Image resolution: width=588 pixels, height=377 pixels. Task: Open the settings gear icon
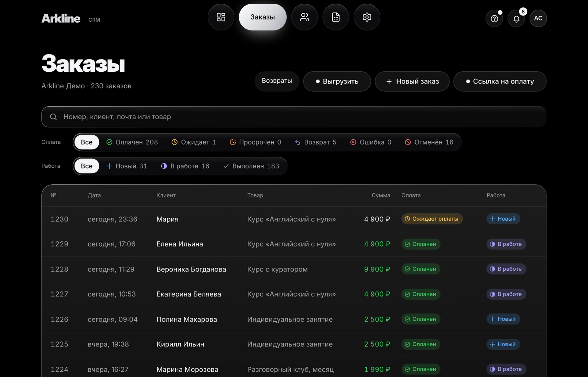click(367, 17)
